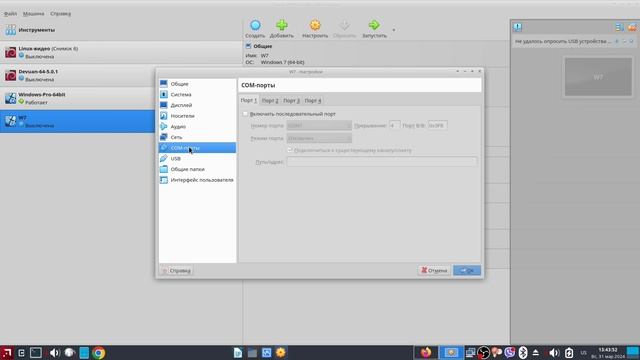Open the Режим порта dropdown

coord(319,138)
